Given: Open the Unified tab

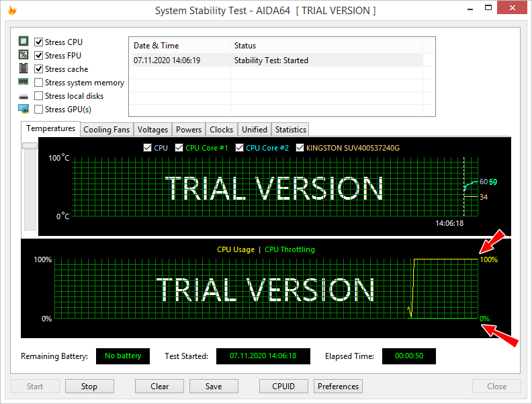Looking at the screenshot, I should (x=255, y=130).
